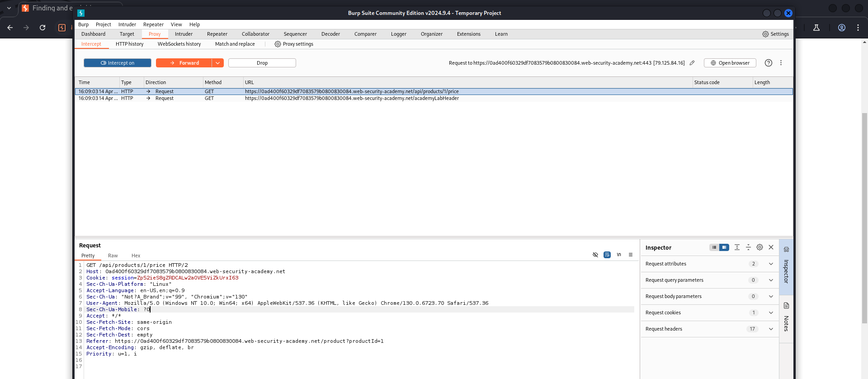Expand all Inspector sections
The height and width of the screenshot is (379, 868).
pos(737,247)
